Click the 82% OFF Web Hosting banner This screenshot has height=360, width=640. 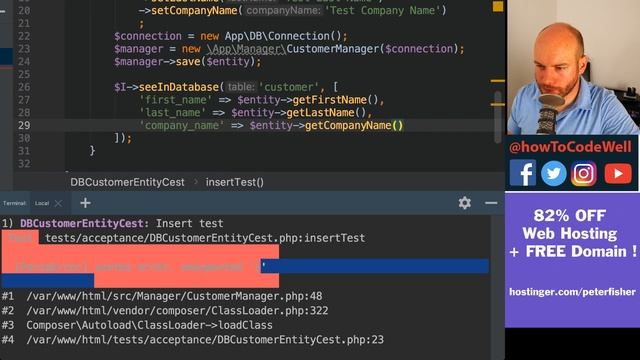click(572, 260)
